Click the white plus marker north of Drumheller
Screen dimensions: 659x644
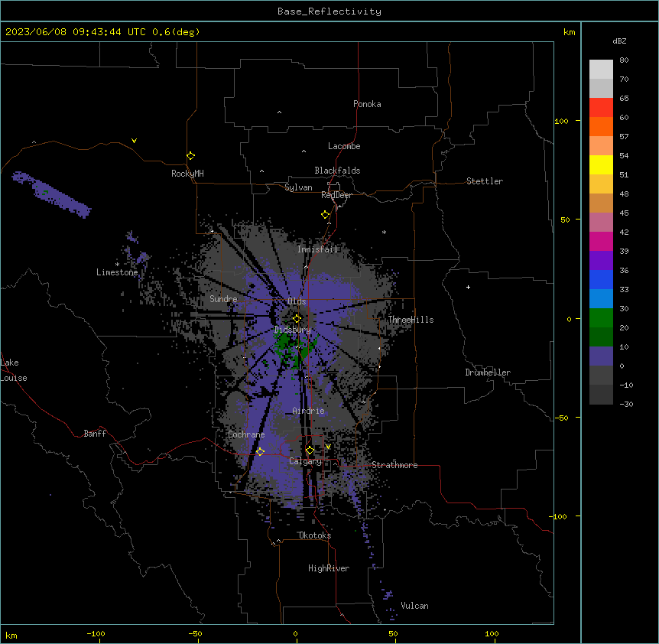(468, 287)
